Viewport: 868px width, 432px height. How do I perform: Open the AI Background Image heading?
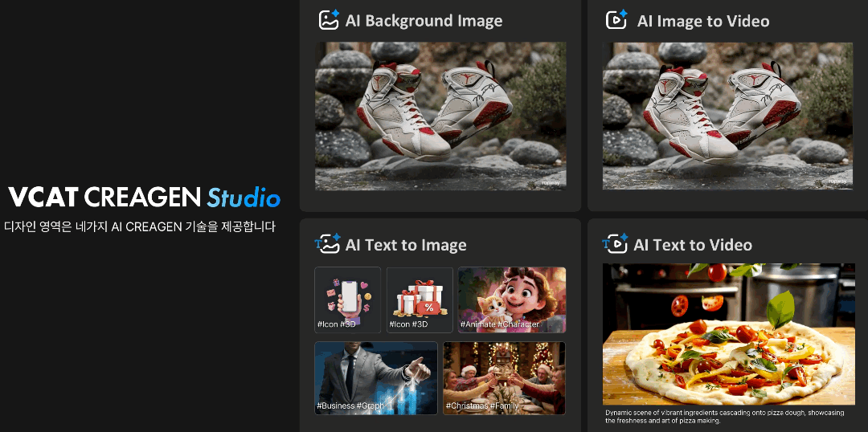click(424, 21)
